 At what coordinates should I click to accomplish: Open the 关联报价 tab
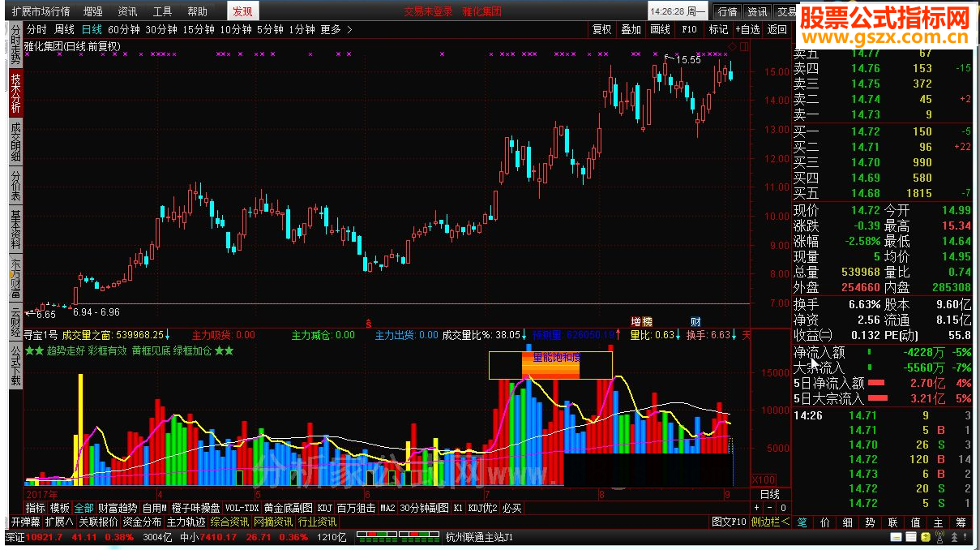98,522
